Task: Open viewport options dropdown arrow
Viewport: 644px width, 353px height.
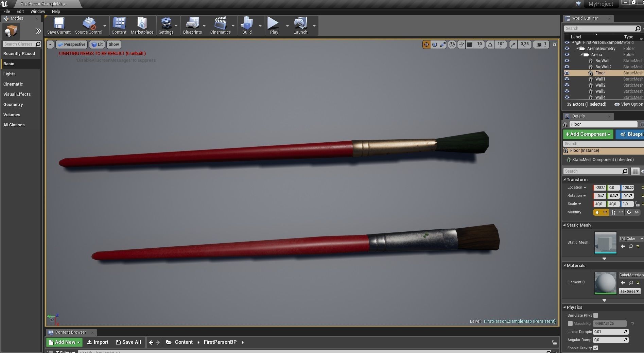Action: [x=50, y=45]
